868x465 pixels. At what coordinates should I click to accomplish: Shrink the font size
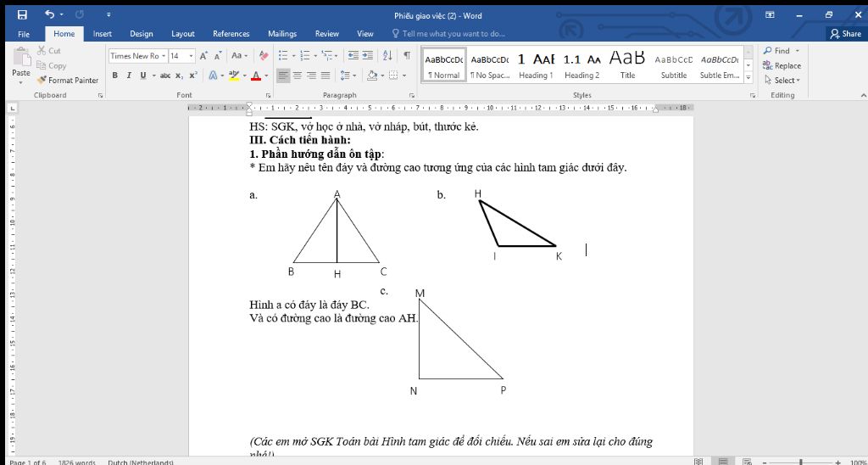(218, 56)
